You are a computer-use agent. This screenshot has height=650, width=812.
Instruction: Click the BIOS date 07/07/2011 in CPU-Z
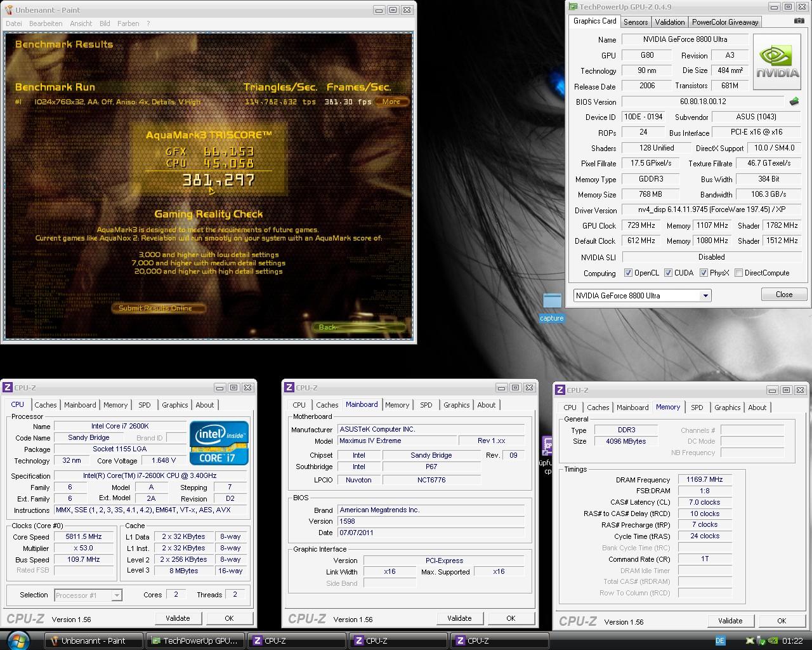coord(431,533)
